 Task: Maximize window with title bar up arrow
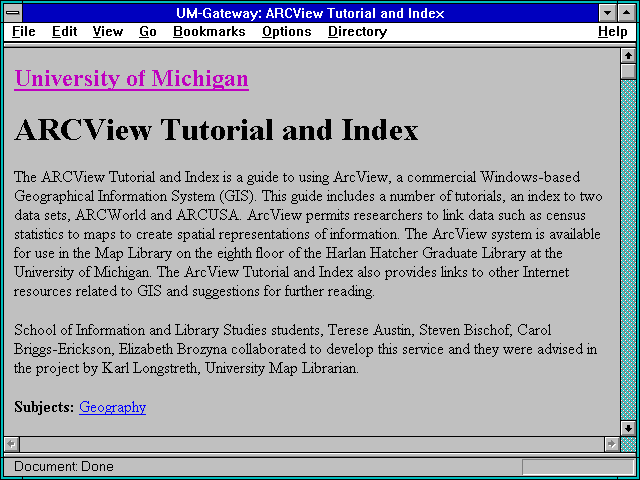(x=627, y=13)
